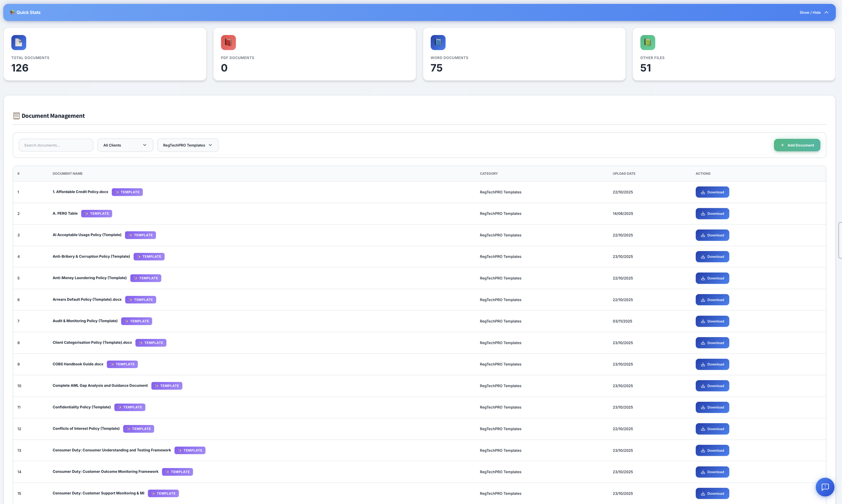Click the red PDF Documents icon
Image resolution: width=842 pixels, height=504 pixels.
pyautogui.click(x=228, y=42)
